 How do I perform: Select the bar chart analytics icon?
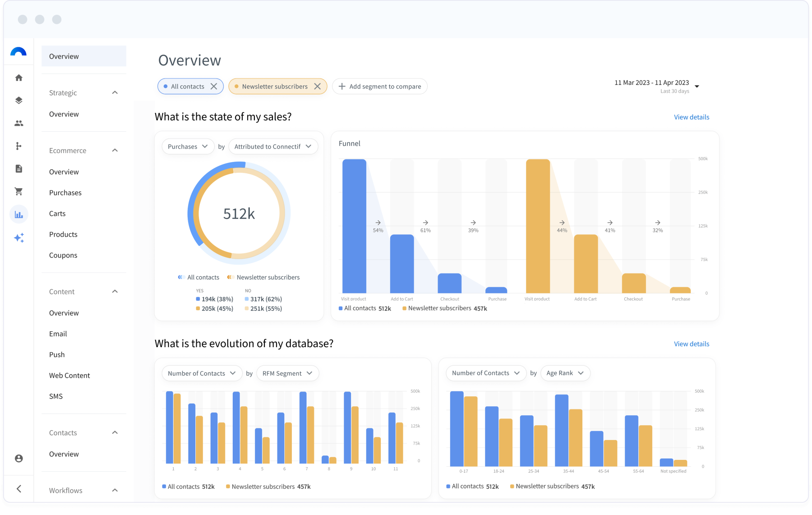coord(18,214)
